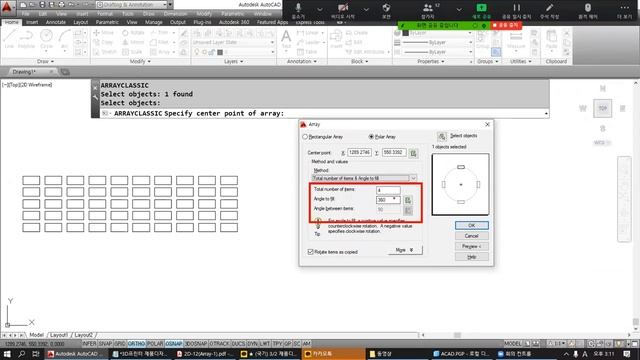Click the center point X value field
The image size is (640, 360).
click(x=359, y=153)
